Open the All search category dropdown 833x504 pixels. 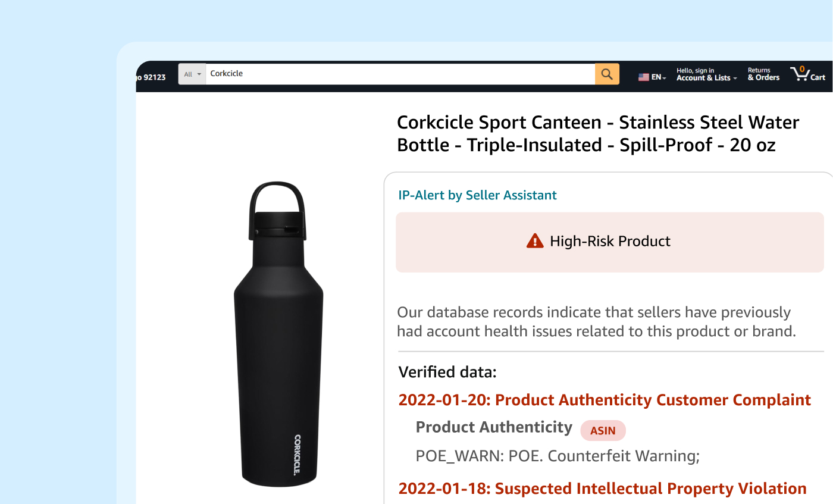(x=192, y=74)
